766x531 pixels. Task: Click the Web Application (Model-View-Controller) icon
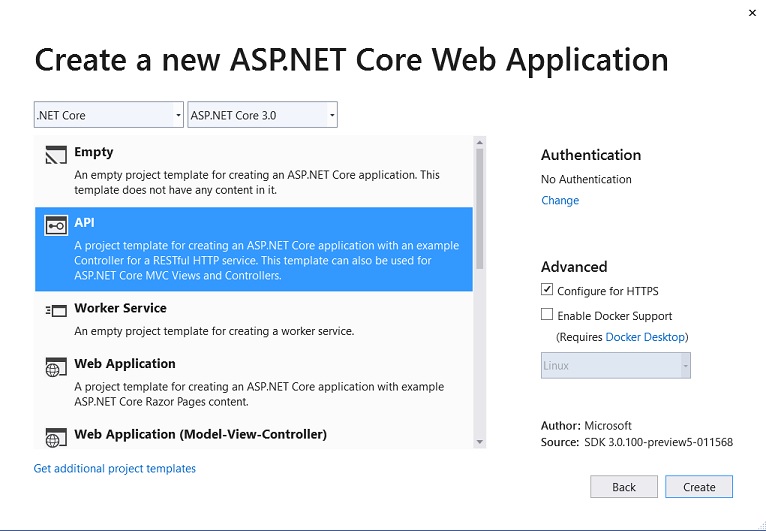point(56,437)
